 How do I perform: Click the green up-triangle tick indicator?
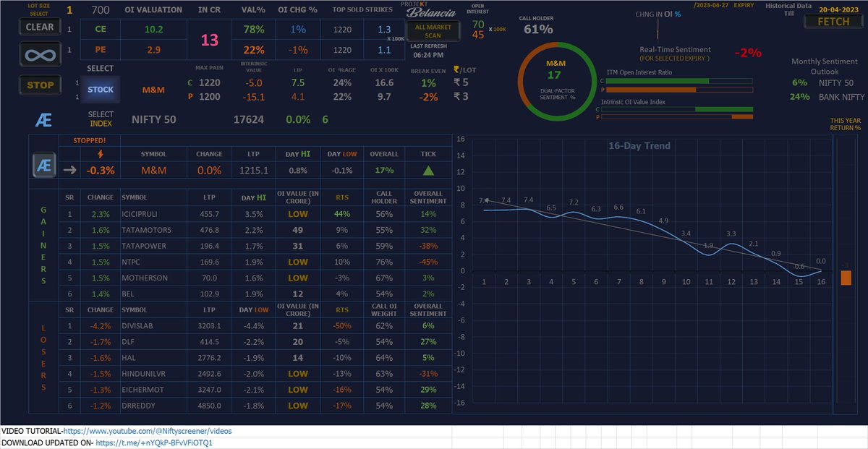point(428,171)
